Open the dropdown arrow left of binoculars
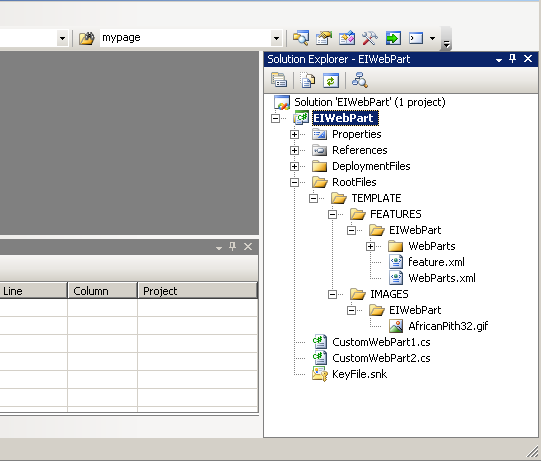541x461 pixels. click(x=62, y=38)
